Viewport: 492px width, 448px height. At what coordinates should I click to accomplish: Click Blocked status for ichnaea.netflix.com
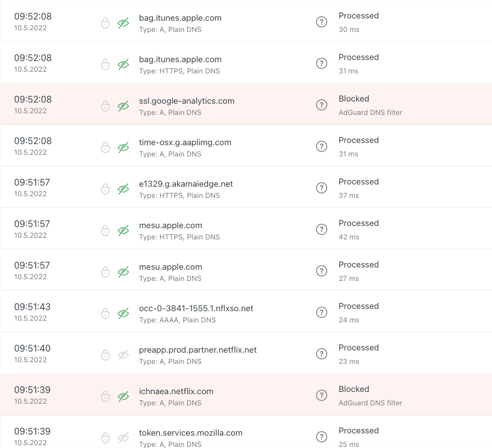point(354,389)
